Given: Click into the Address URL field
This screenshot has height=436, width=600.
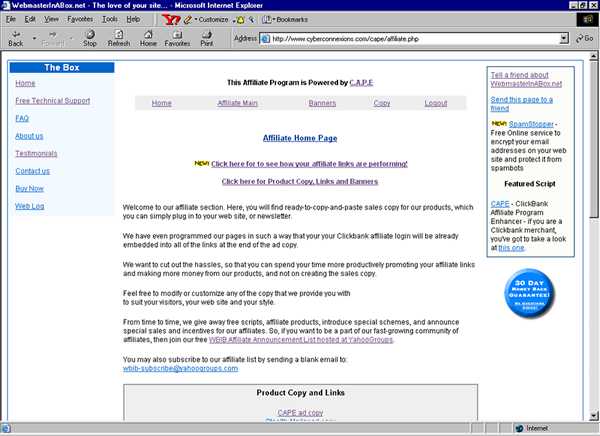Looking at the screenshot, I should click(415, 39).
